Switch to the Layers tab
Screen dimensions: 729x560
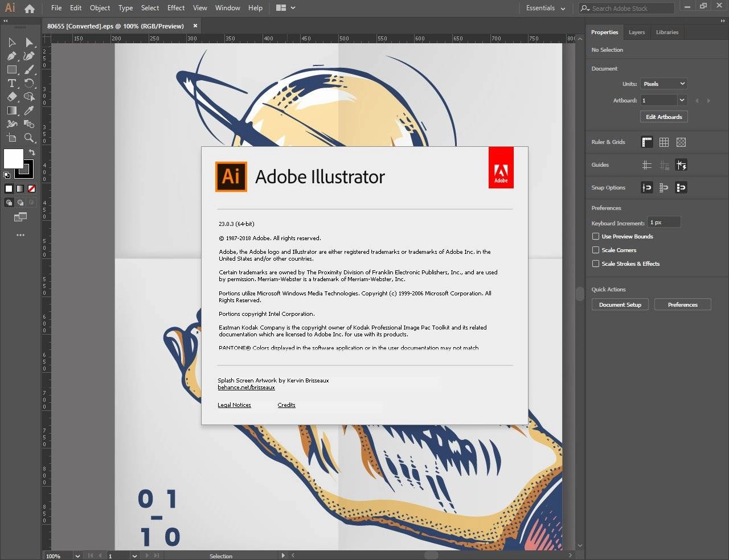(x=637, y=32)
